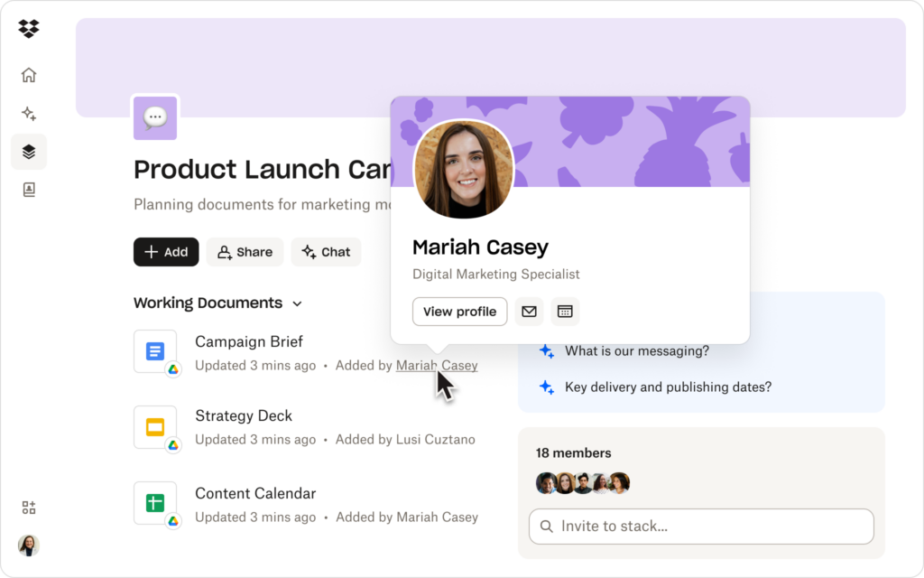Select the Stacks icon in sidebar

point(29,152)
